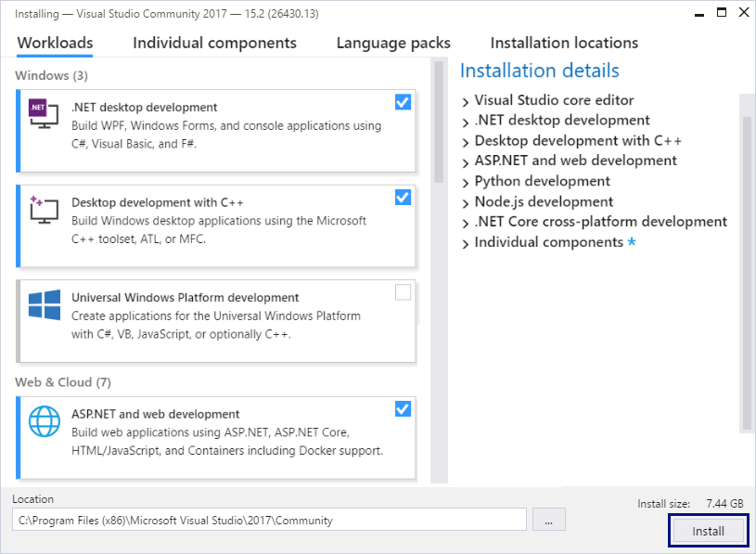Click the 'Web & Cloud (7)' section heading

63,382
